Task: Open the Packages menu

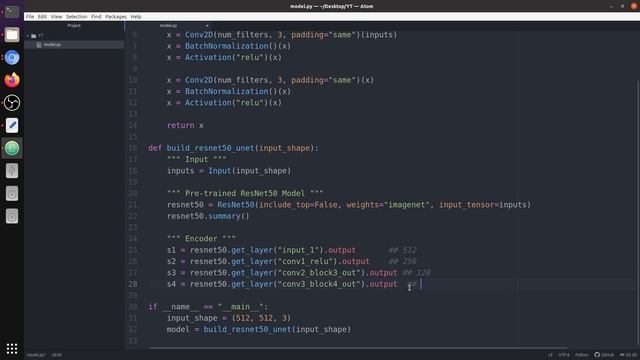Action: point(116,17)
